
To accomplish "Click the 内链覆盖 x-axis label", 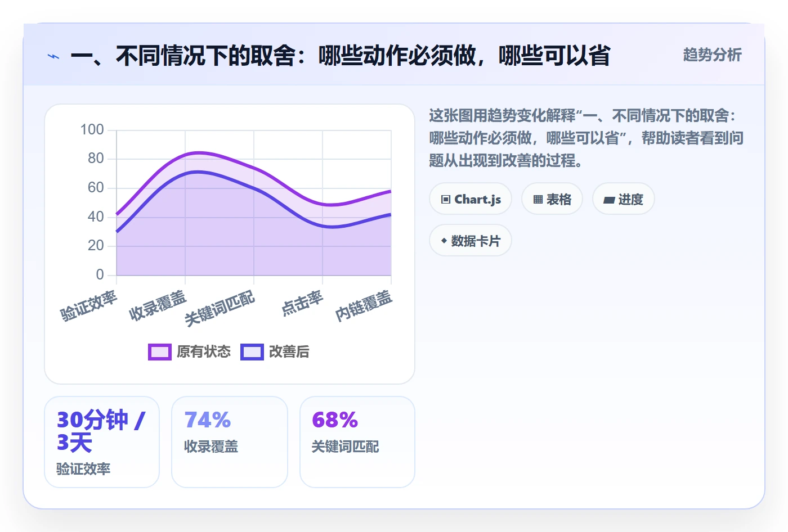I will [364, 306].
